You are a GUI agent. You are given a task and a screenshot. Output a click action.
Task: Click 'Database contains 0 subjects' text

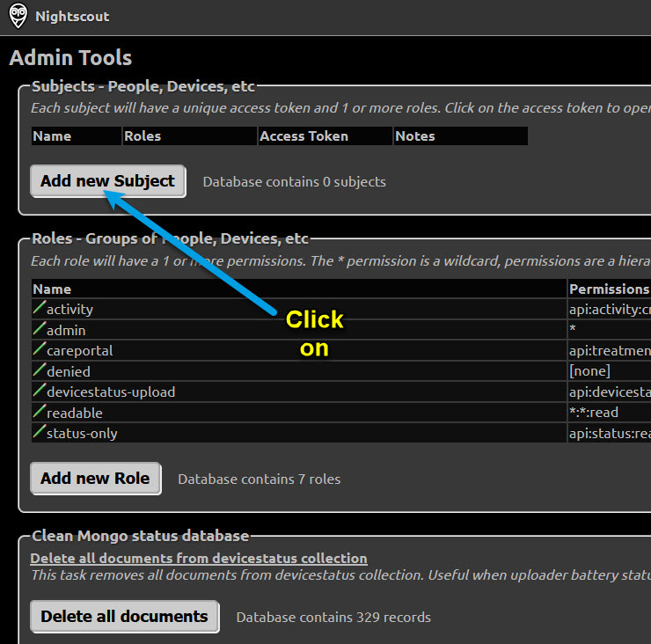click(x=295, y=182)
